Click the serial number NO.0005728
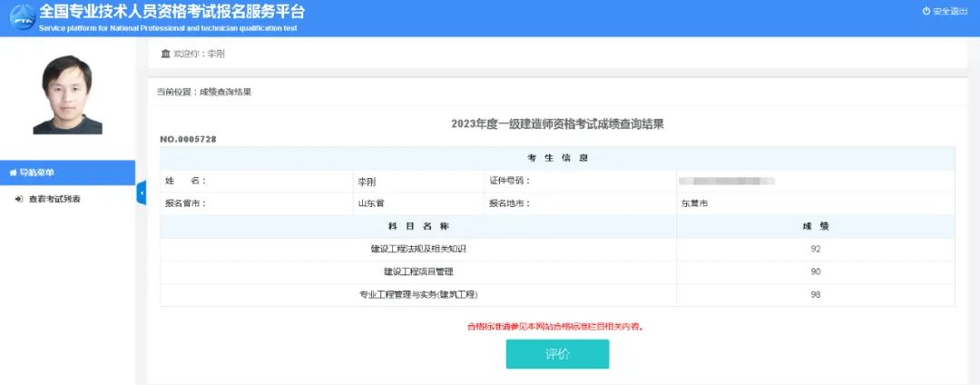This screenshot has width=980, height=385. pos(188,139)
